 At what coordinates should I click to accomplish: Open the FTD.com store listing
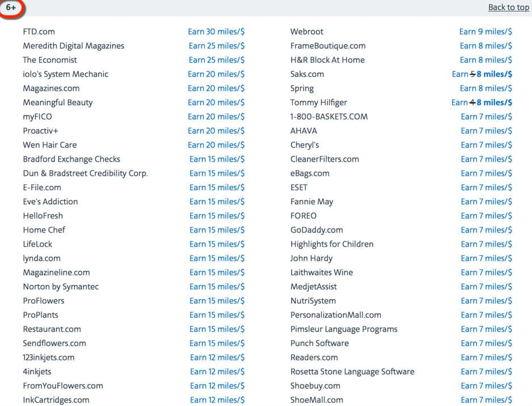pos(39,32)
